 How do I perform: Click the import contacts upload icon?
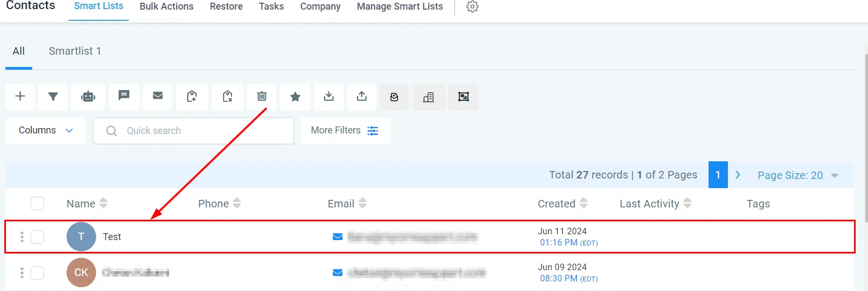pyautogui.click(x=362, y=96)
